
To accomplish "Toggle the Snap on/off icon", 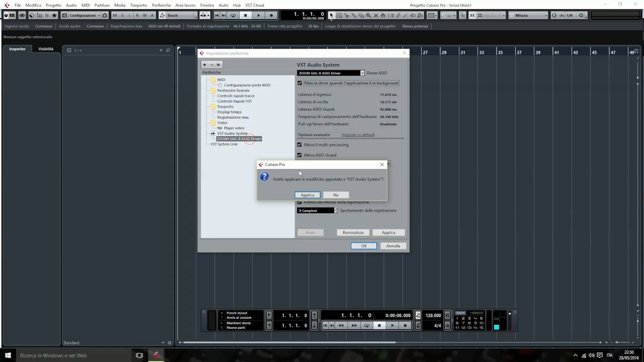I will tap(472, 15).
